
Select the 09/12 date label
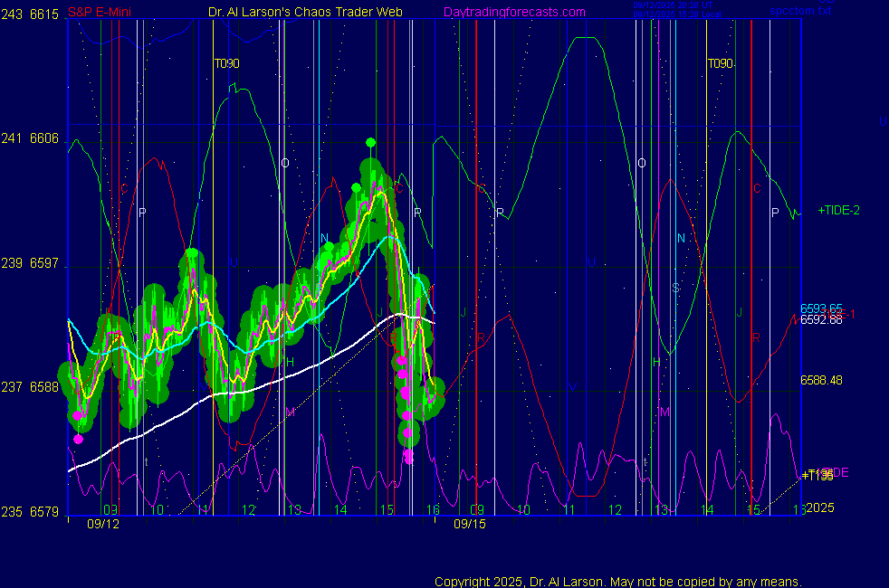coord(102,524)
